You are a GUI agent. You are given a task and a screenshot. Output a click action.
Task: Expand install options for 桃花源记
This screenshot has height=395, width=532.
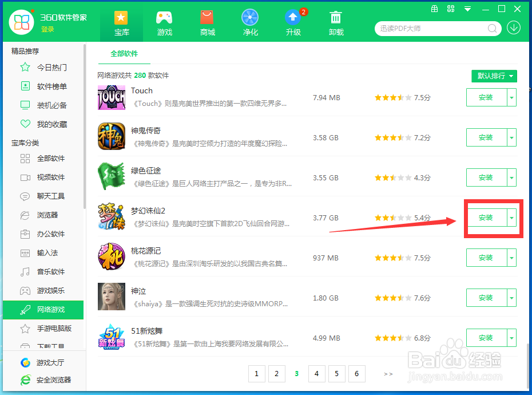[x=511, y=258]
